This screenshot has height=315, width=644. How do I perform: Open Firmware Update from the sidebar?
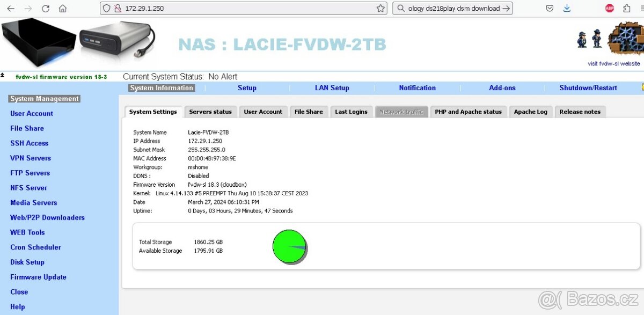click(x=38, y=277)
